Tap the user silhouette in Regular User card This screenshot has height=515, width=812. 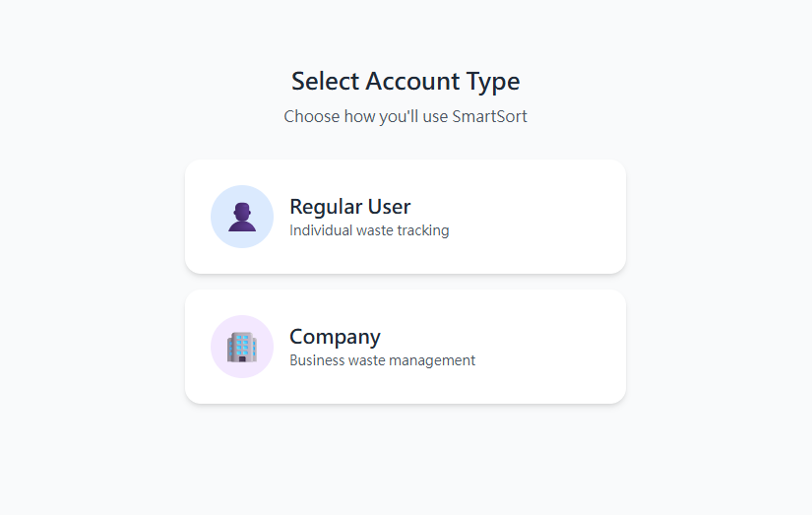(x=242, y=219)
